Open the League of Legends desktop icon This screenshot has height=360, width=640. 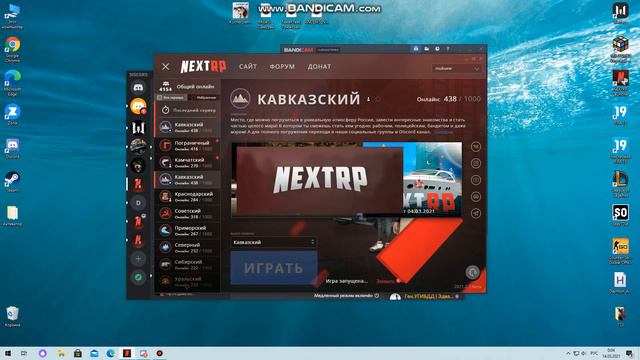point(620,184)
